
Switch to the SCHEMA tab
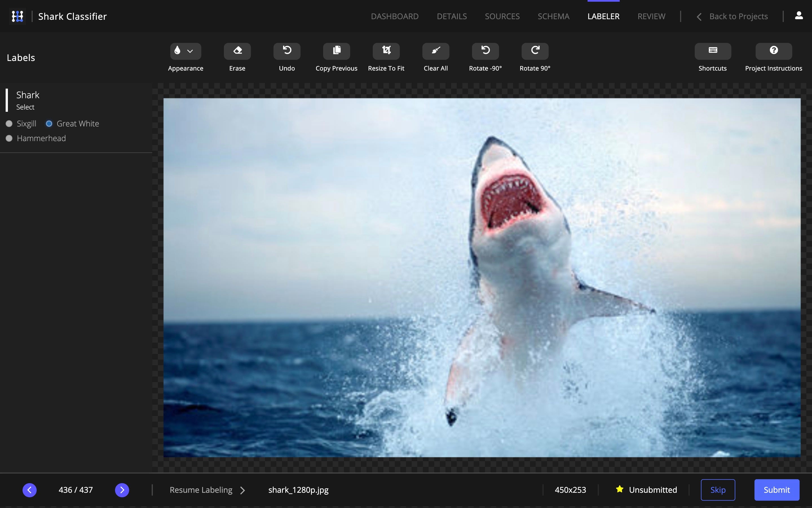click(553, 16)
